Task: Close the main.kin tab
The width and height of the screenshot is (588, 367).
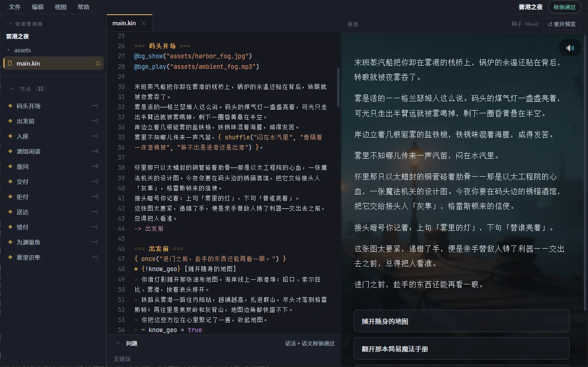Action: (144, 23)
